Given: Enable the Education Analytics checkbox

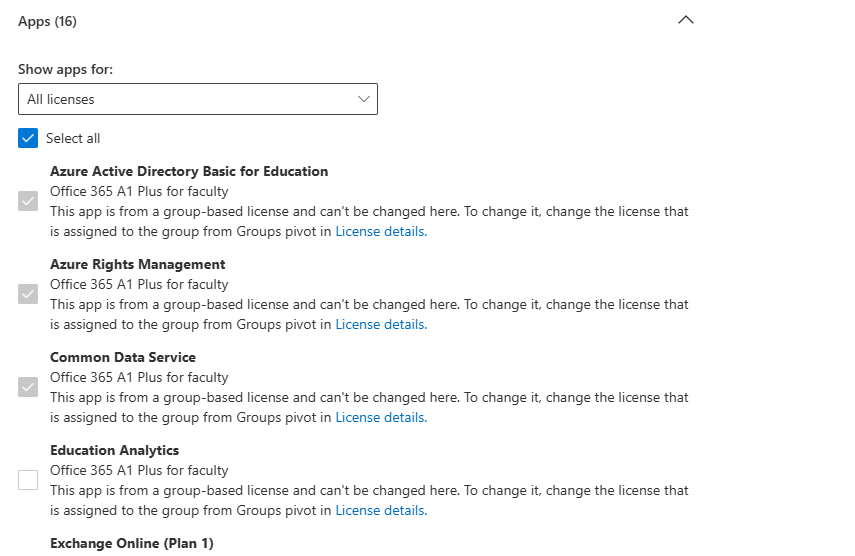Looking at the screenshot, I should click(x=28, y=480).
